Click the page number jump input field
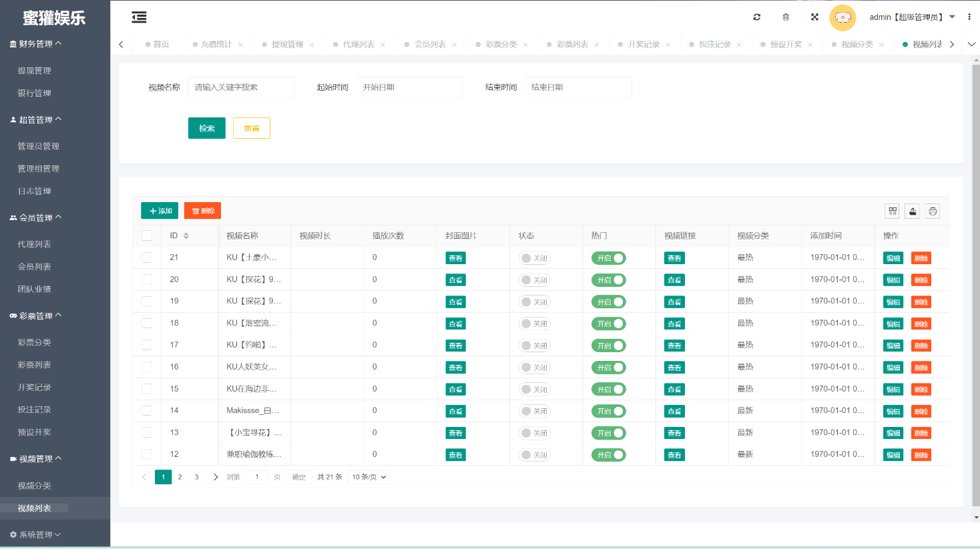Viewport: 980px width, 549px height. 257,477
